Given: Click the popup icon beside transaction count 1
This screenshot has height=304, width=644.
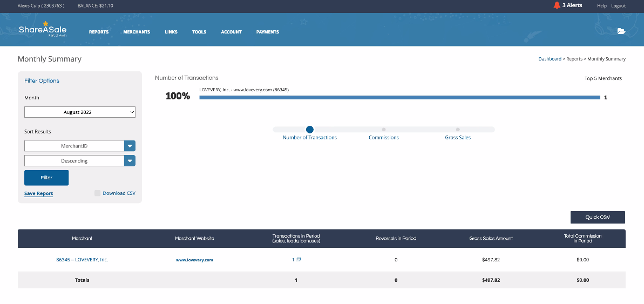Looking at the screenshot, I should click(x=299, y=260).
